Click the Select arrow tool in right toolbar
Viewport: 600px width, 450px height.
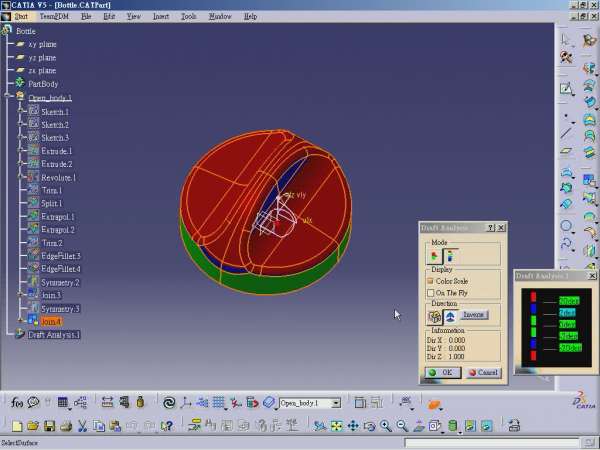(565, 40)
